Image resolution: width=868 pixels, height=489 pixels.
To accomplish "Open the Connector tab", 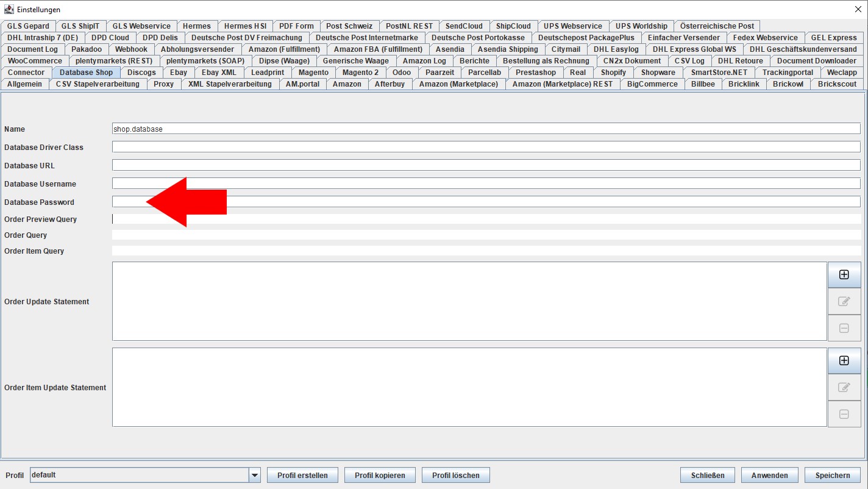I will click(x=26, y=73).
